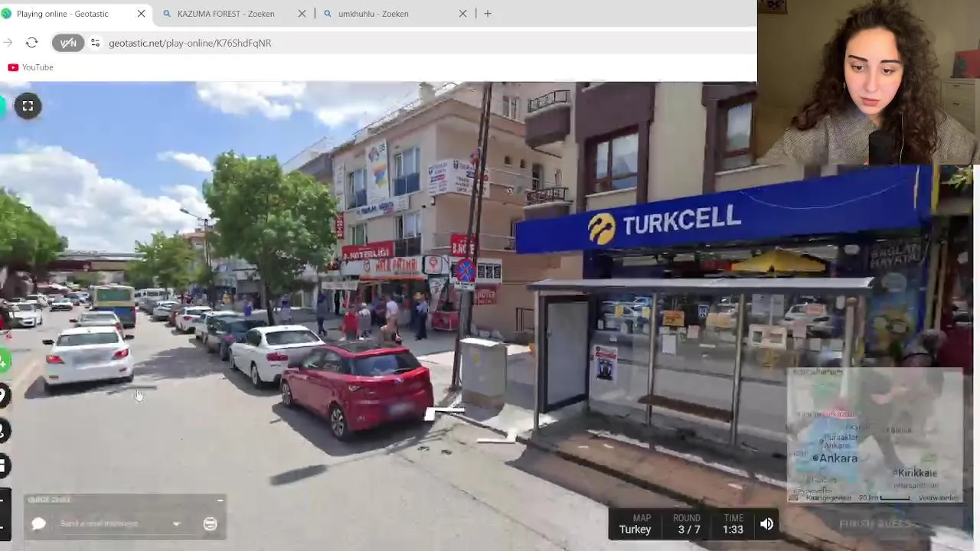Screen dimensions: 980x551
Task: Click Ankara label on the mini map
Action: tap(838, 458)
